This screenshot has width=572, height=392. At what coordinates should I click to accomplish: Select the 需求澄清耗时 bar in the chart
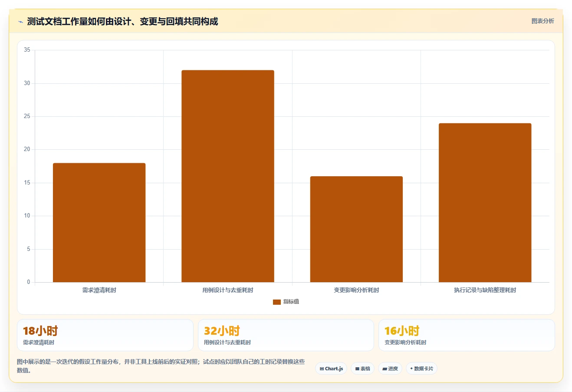point(99,223)
